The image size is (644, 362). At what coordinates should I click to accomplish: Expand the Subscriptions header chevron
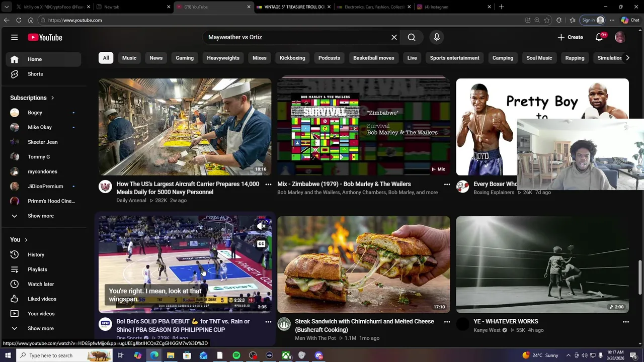point(52,98)
